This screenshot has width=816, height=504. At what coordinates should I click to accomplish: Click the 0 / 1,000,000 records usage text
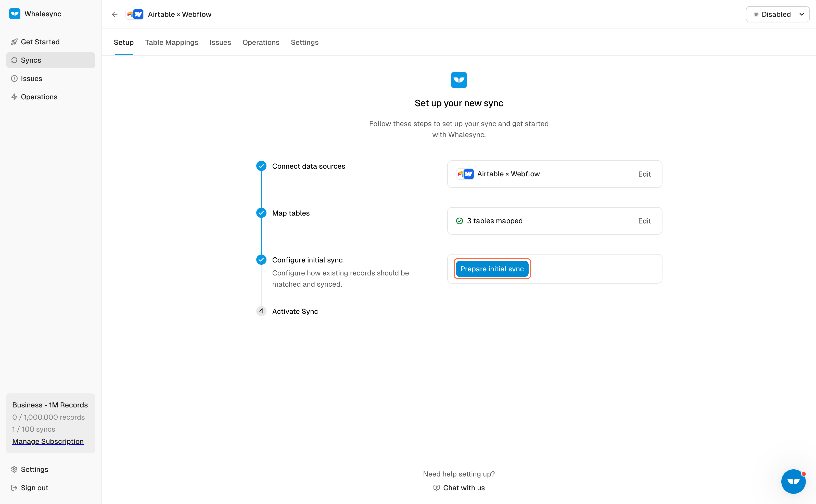pos(48,417)
